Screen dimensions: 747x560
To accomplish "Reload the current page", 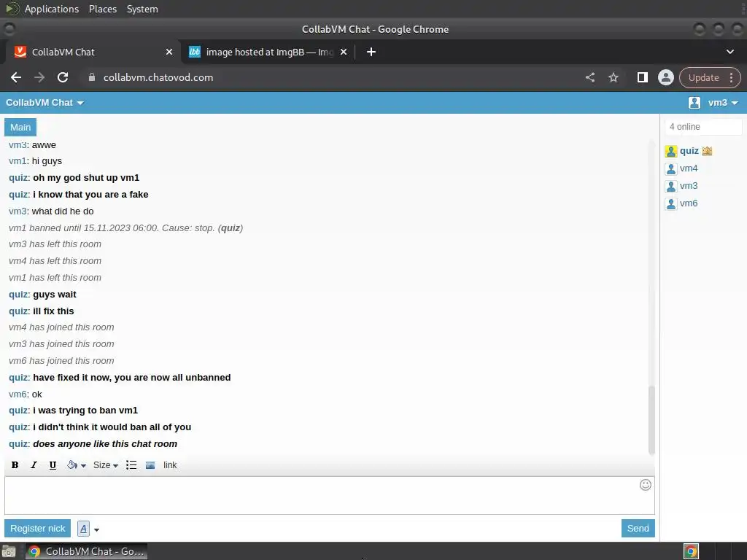I will pos(63,77).
